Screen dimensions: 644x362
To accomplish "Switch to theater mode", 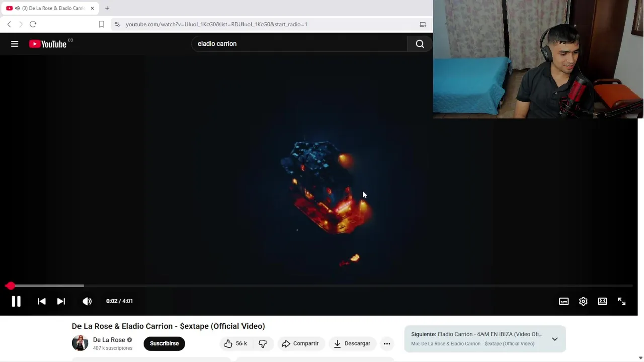I will [x=602, y=301].
